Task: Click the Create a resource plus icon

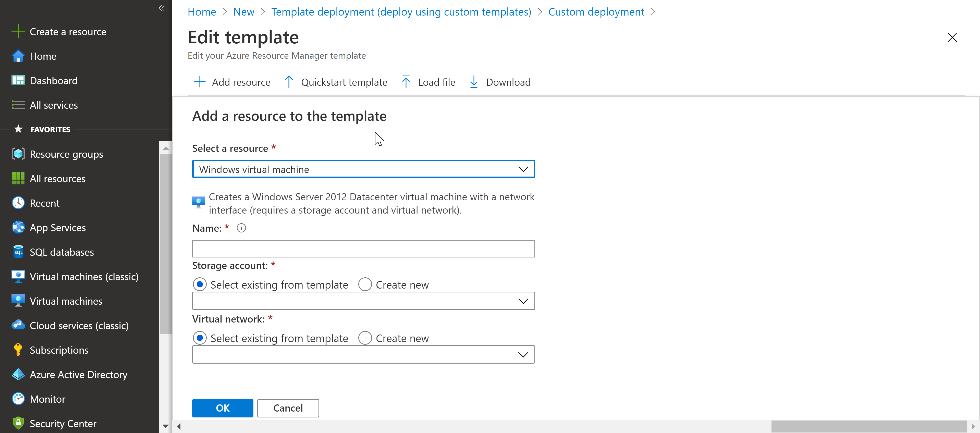Action: (x=18, y=32)
